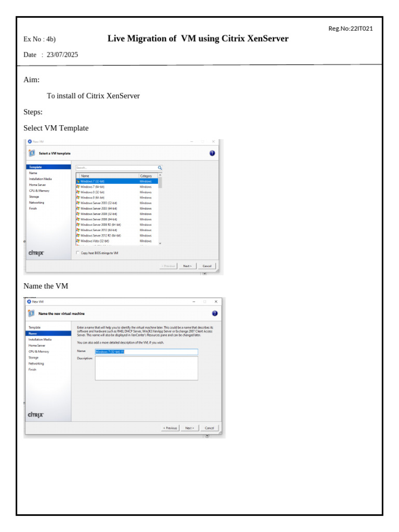Select 'Networking' step in upper wizard sidebar
Viewport: 399px width, 532px height.
(x=36, y=203)
